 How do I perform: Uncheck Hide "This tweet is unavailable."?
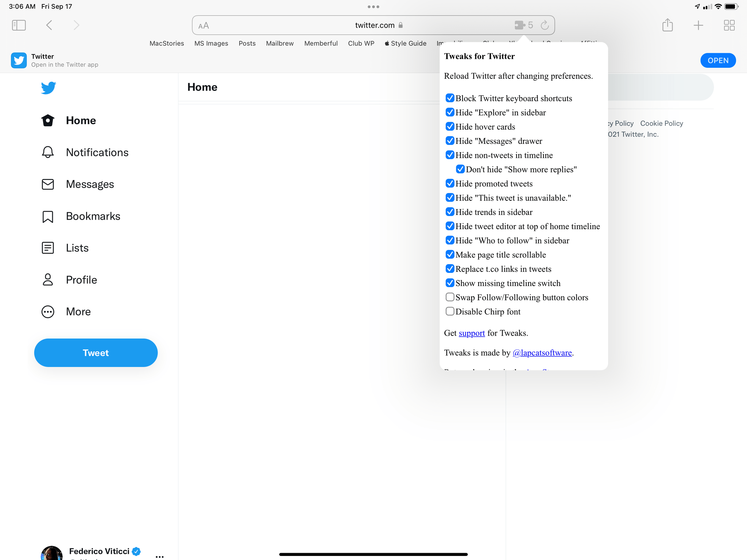click(450, 198)
